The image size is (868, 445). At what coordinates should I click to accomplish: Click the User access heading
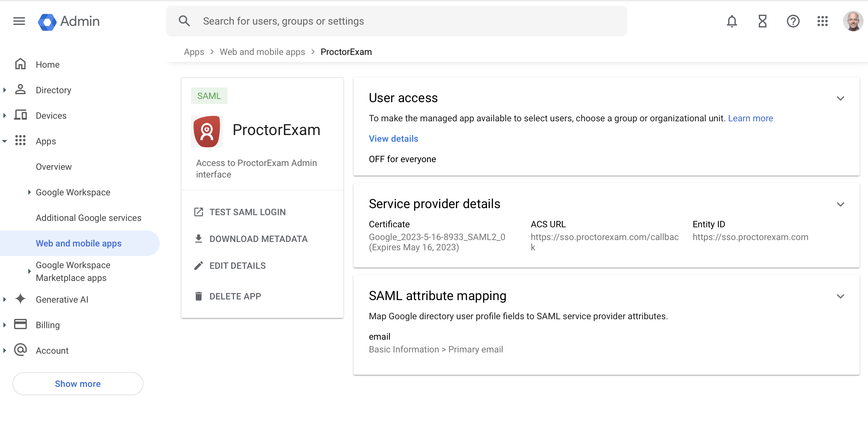pos(403,98)
